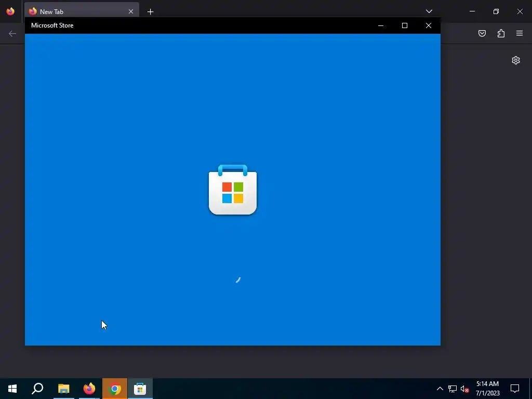Open taskbar Search magnifier
Image resolution: width=532 pixels, height=399 pixels.
point(37,389)
